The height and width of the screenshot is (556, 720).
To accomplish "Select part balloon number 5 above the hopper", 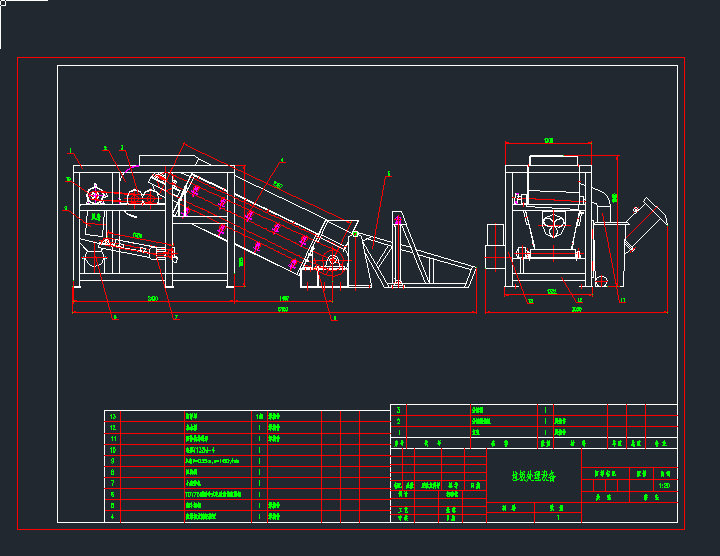I will tap(388, 174).
